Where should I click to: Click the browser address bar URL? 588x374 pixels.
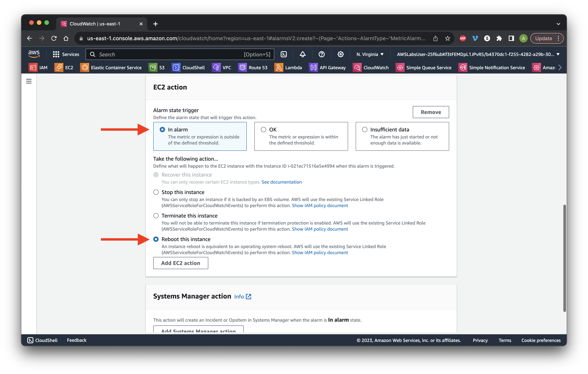(x=256, y=38)
